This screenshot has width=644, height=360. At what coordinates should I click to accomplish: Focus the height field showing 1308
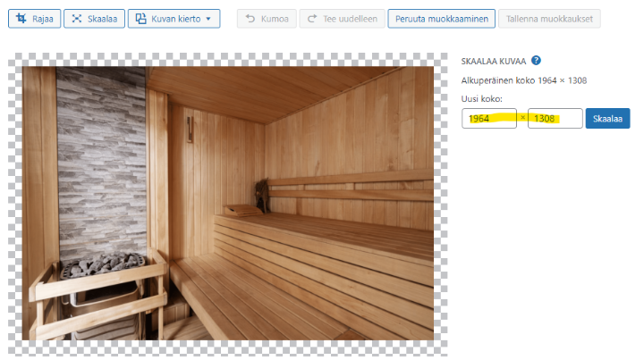click(x=555, y=119)
